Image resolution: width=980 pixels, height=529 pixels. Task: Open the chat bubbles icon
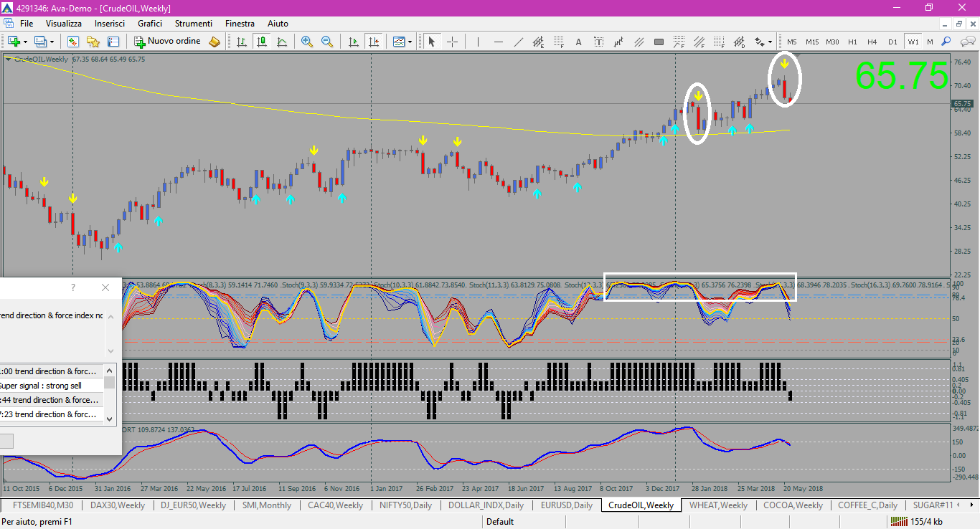(x=968, y=42)
